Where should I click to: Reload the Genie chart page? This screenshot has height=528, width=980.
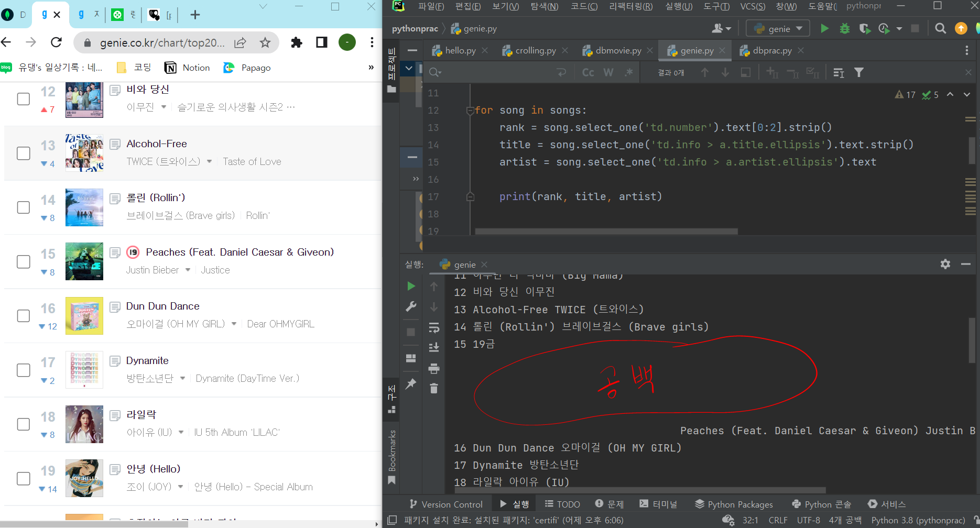(57, 42)
